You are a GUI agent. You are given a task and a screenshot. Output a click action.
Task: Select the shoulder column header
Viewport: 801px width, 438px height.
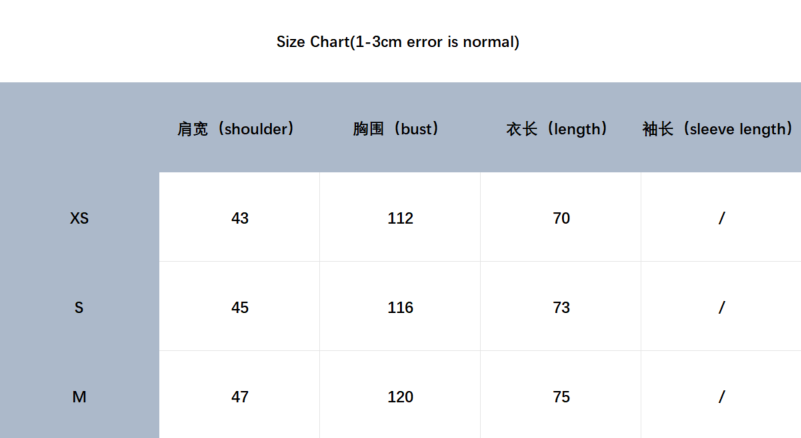[236, 129]
